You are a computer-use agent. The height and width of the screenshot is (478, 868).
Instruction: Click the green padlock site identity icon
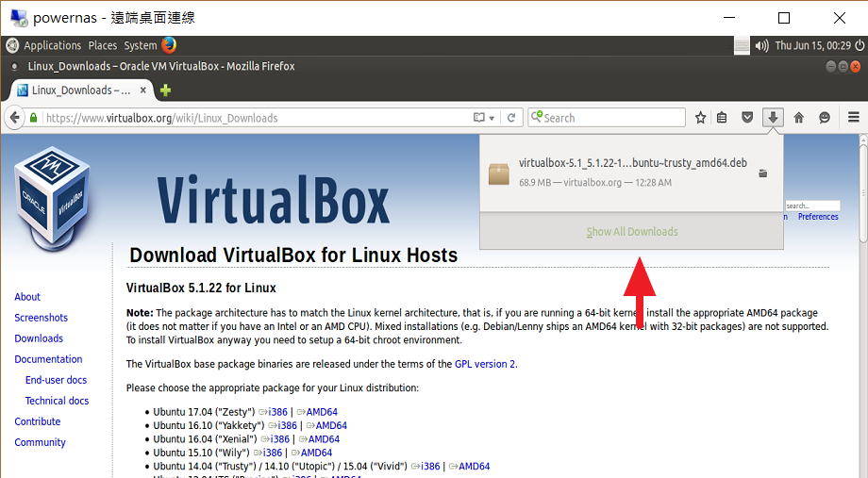[x=34, y=118]
